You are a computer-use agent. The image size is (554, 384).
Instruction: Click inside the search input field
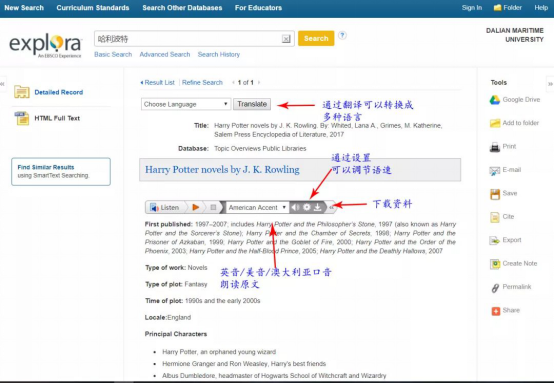[189, 39]
